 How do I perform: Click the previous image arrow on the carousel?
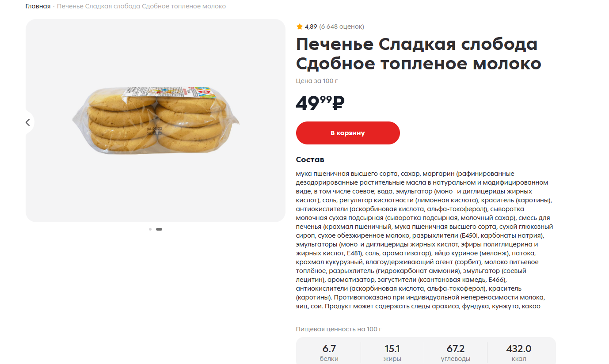point(28,122)
